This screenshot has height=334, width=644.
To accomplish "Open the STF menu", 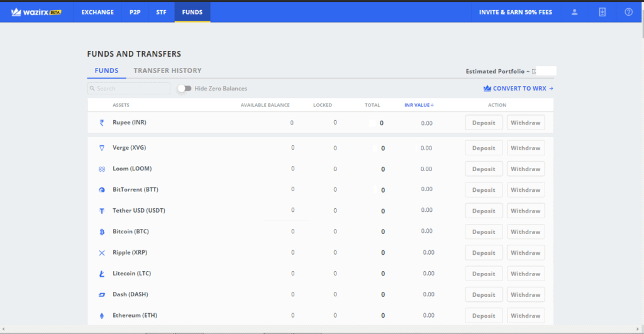I will 161,13.
